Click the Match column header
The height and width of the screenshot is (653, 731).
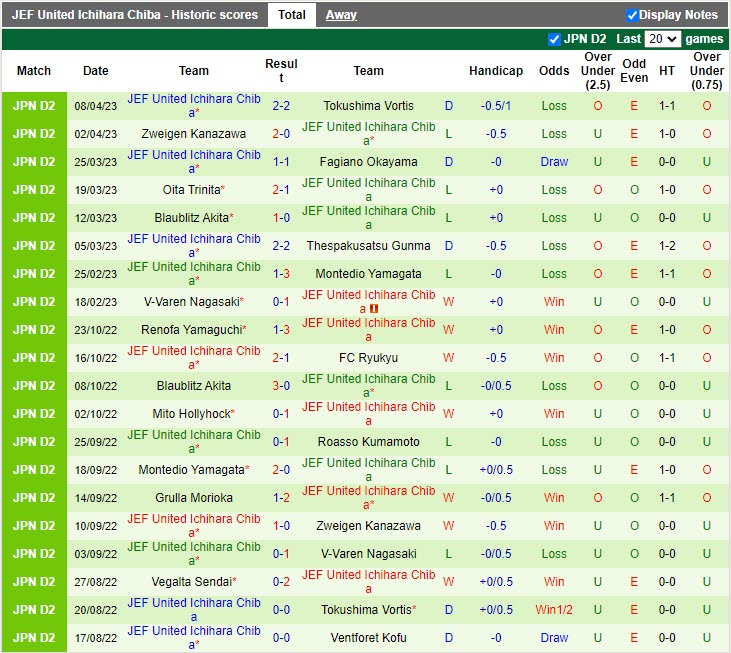click(x=34, y=71)
